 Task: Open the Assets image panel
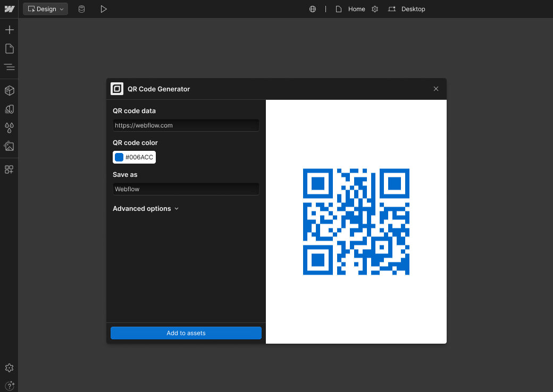pos(10,146)
